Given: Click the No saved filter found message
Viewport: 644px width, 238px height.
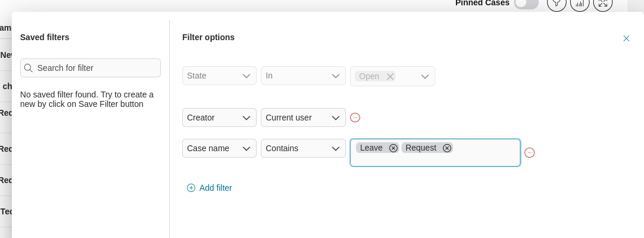Looking at the screenshot, I should pyautogui.click(x=87, y=99).
